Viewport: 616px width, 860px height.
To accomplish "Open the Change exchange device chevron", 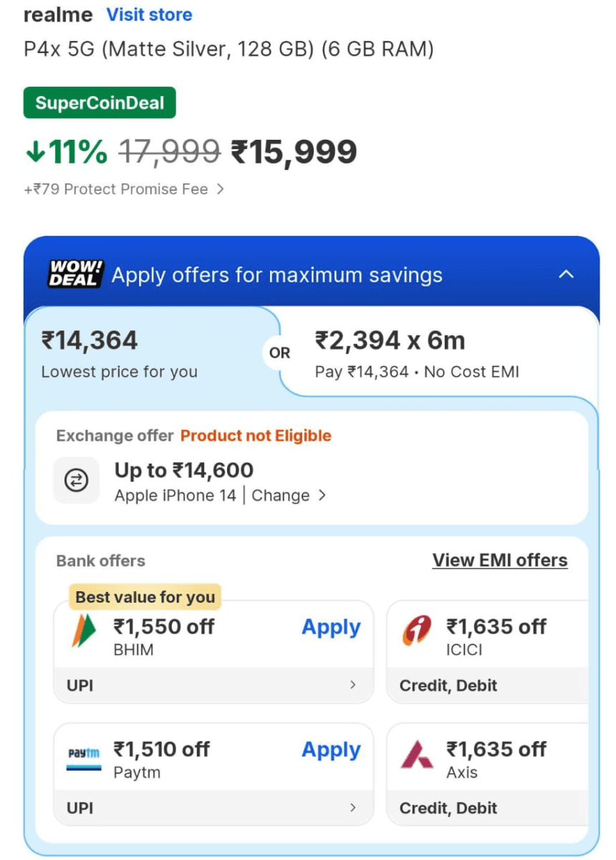I will pyautogui.click(x=322, y=495).
